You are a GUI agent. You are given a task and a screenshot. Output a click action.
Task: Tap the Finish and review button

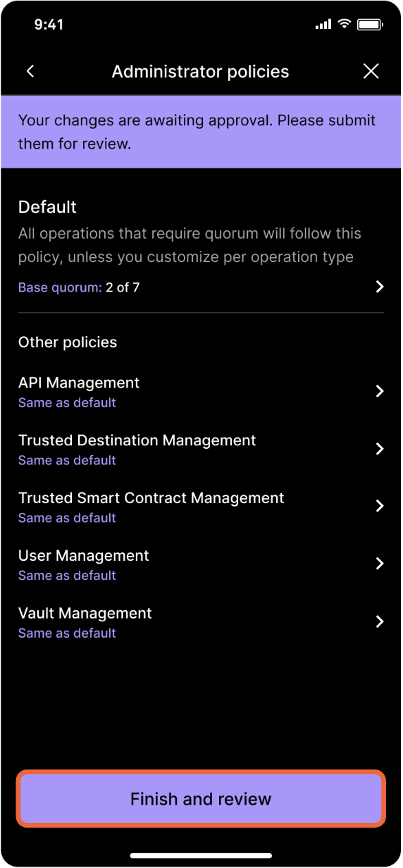pyautogui.click(x=201, y=799)
